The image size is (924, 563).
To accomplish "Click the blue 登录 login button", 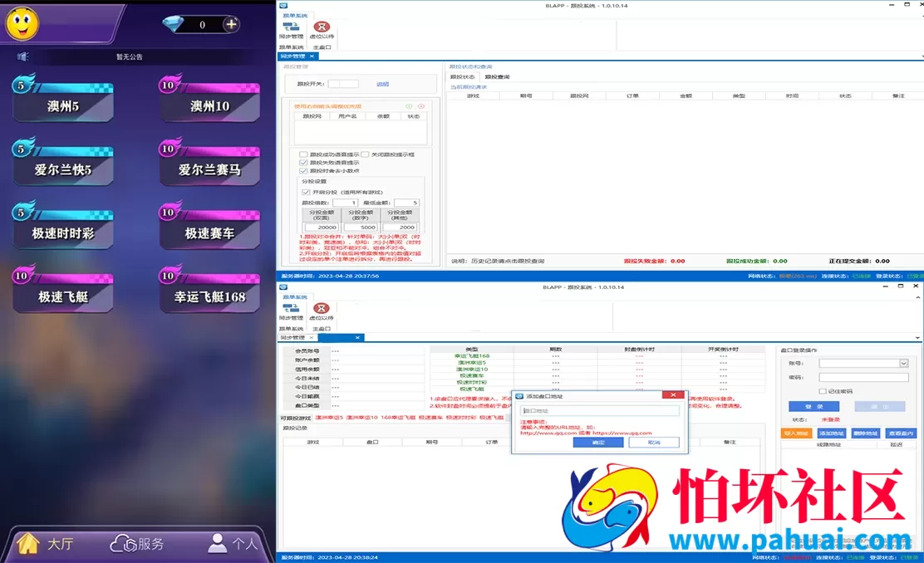I will (813, 406).
